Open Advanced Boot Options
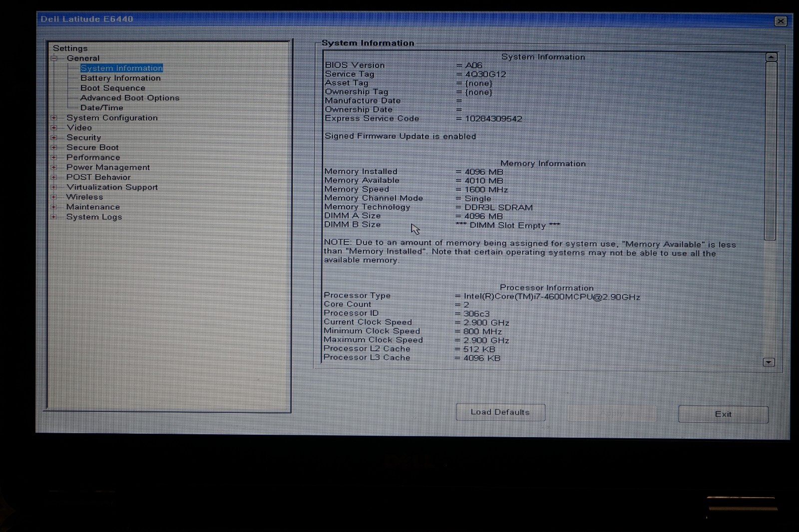This screenshot has height=532, width=799. pyautogui.click(x=130, y=98)
